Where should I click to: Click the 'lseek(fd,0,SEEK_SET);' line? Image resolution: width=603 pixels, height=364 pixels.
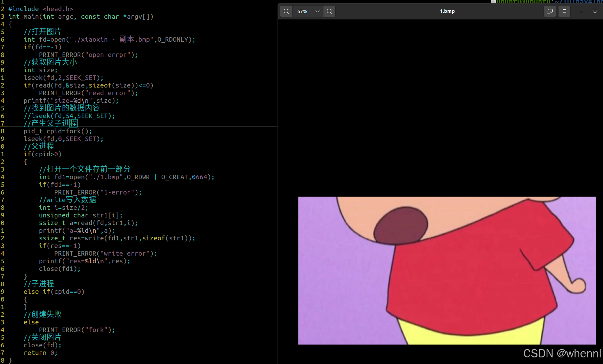[63, 139]
